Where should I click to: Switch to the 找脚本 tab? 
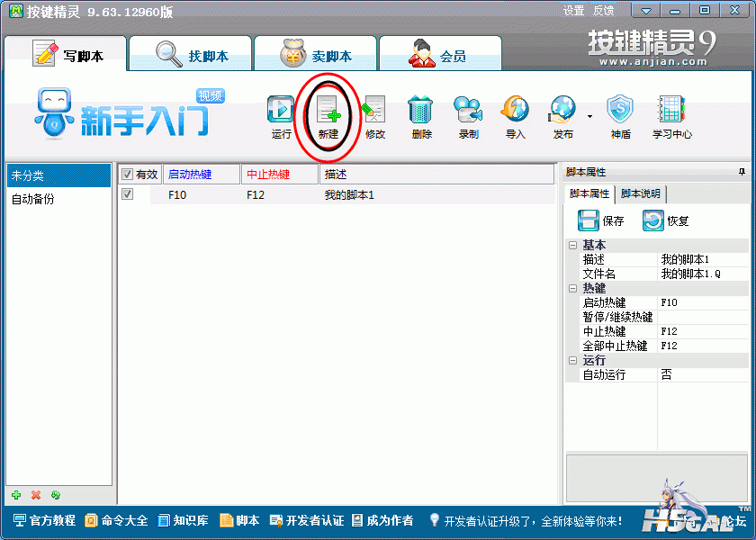pos(191,53)
